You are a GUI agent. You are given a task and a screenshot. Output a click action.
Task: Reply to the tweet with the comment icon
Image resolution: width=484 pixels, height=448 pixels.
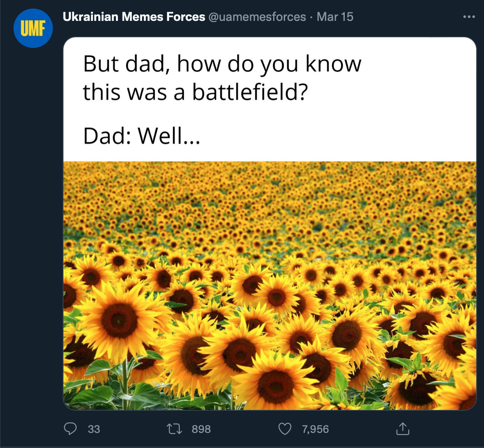pyautogui.click(x=70, y=429)
